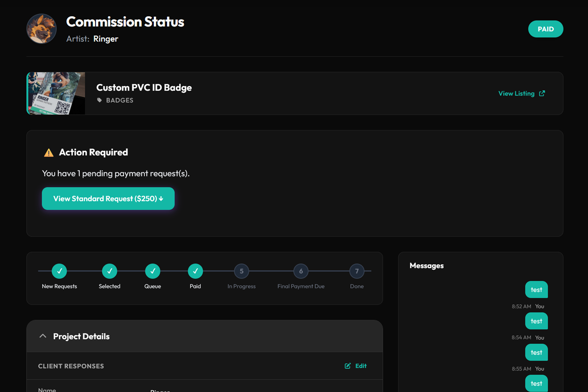The image size is (588, 392).
Task: Click the Custom PVC ID Badge title
Action: [144, 88]
